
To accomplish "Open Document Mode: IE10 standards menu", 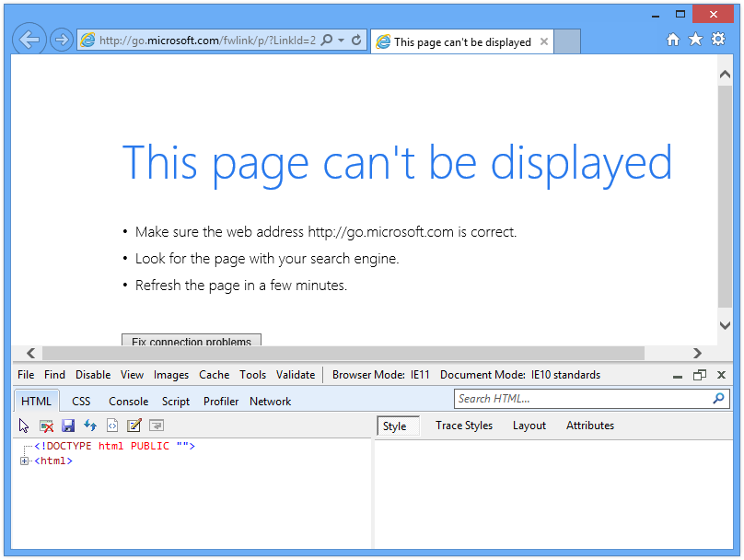I will [x=520, y=375].
